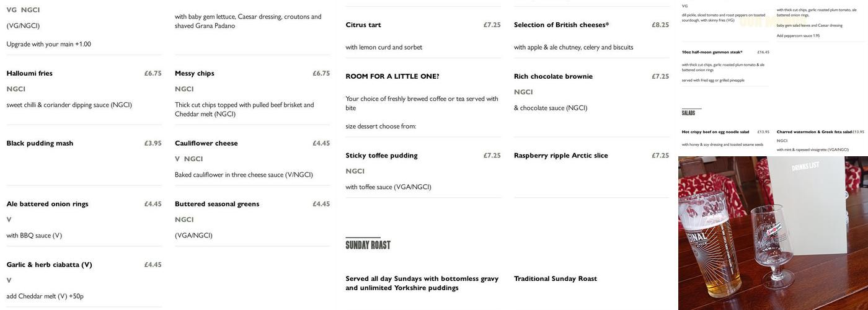The height and width of the screenshot is (310, 868).
Task: Click the beer glasses photo
Action: click(773, 233)
